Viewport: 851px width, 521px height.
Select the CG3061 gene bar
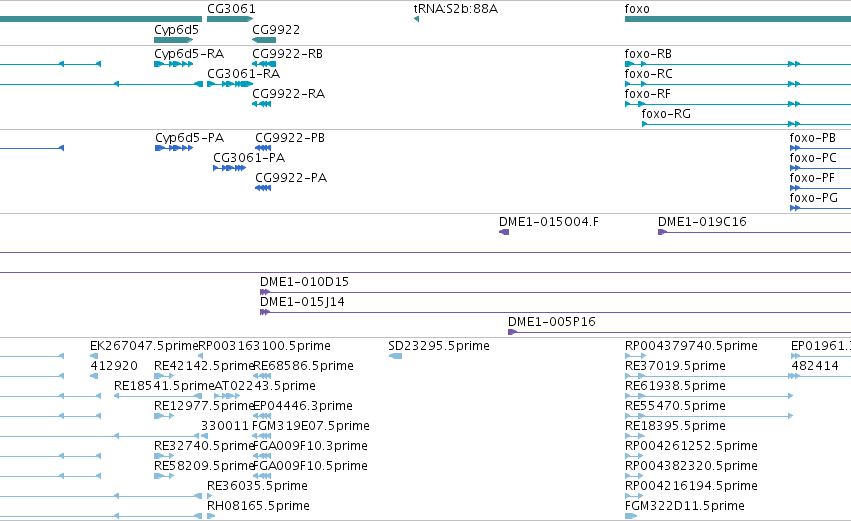tap(230, 19)
